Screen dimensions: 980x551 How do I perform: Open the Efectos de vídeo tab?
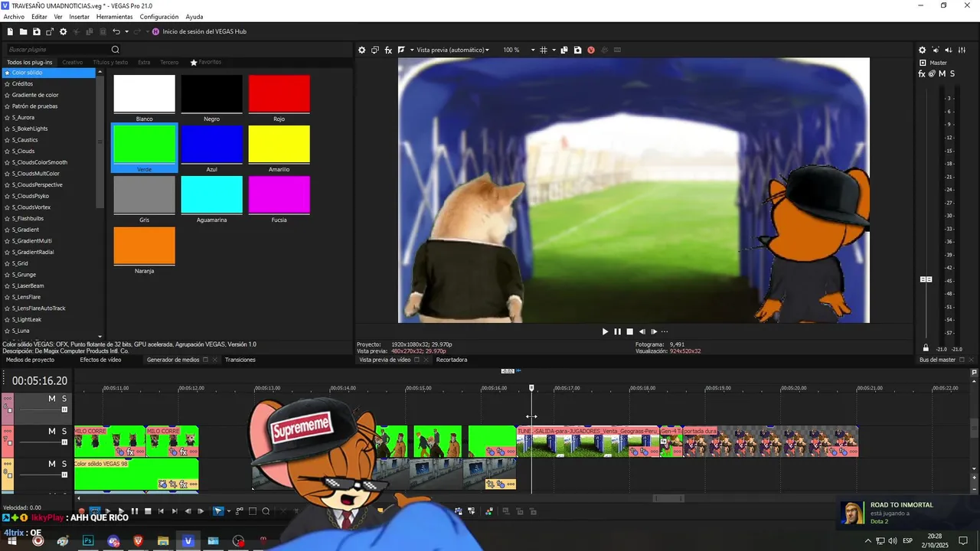click(100, 360)
